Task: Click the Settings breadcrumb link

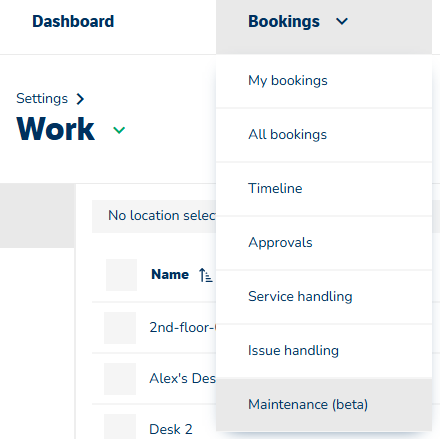Action: 42,99
